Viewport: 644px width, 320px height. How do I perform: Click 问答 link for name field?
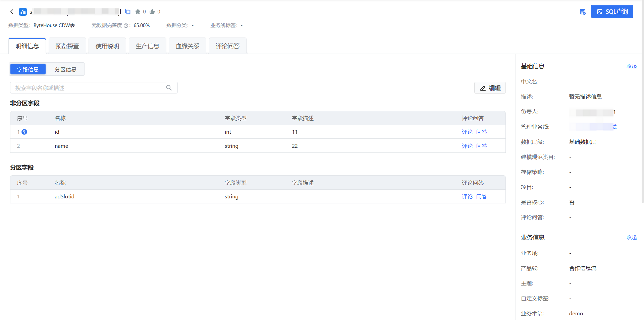(x=482, y=146)
